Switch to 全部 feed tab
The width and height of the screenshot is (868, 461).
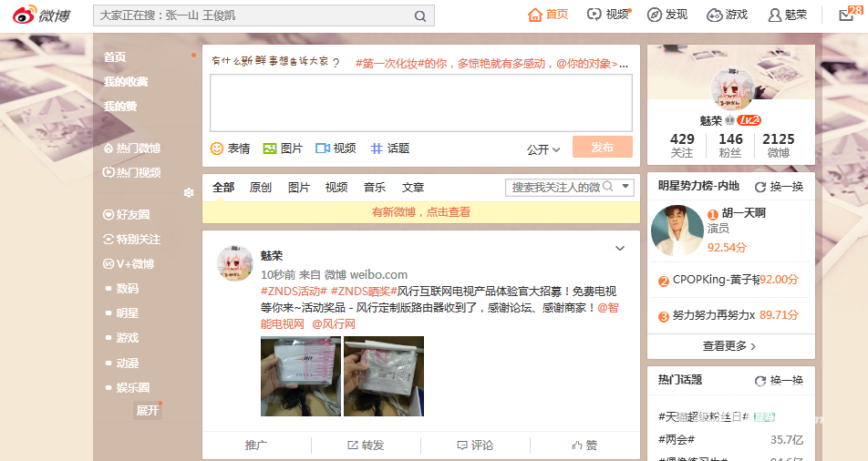223,187
